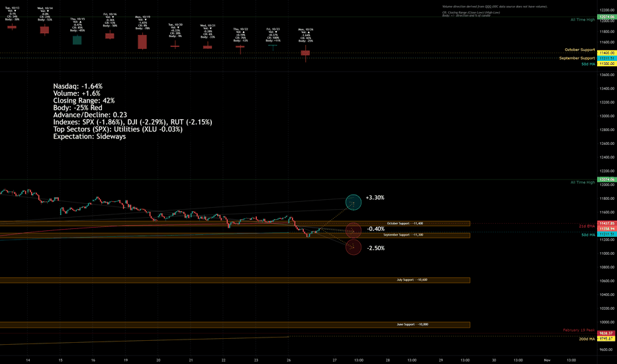Select the red -0.40% projection circle
The image size is (617, 364).
point(354,230)
